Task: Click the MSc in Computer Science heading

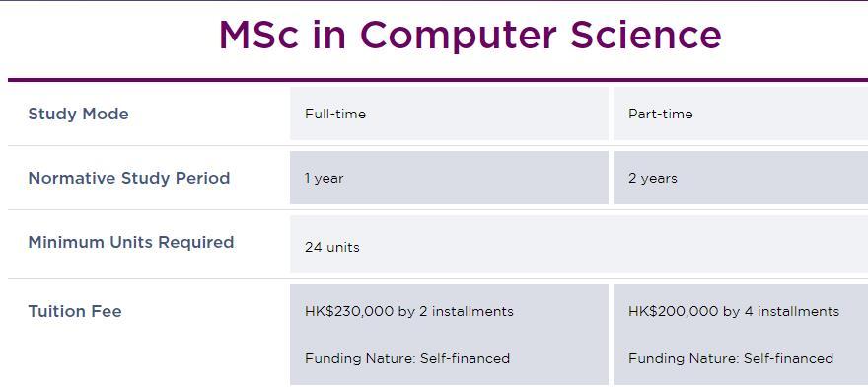Action: point(470,35)
